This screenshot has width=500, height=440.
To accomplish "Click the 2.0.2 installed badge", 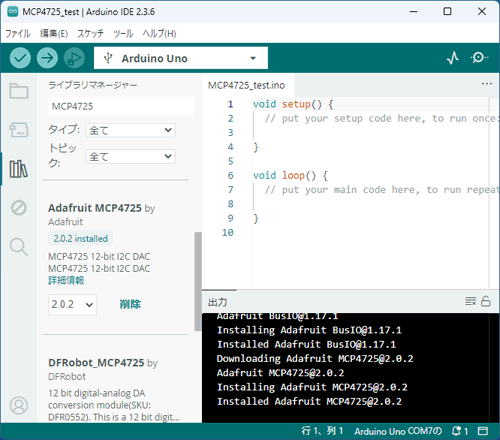I will point(81,239).
